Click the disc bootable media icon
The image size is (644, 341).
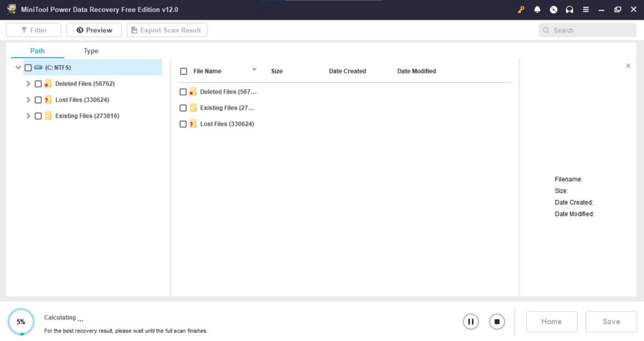pyautogui.click(x=554, y=9)
